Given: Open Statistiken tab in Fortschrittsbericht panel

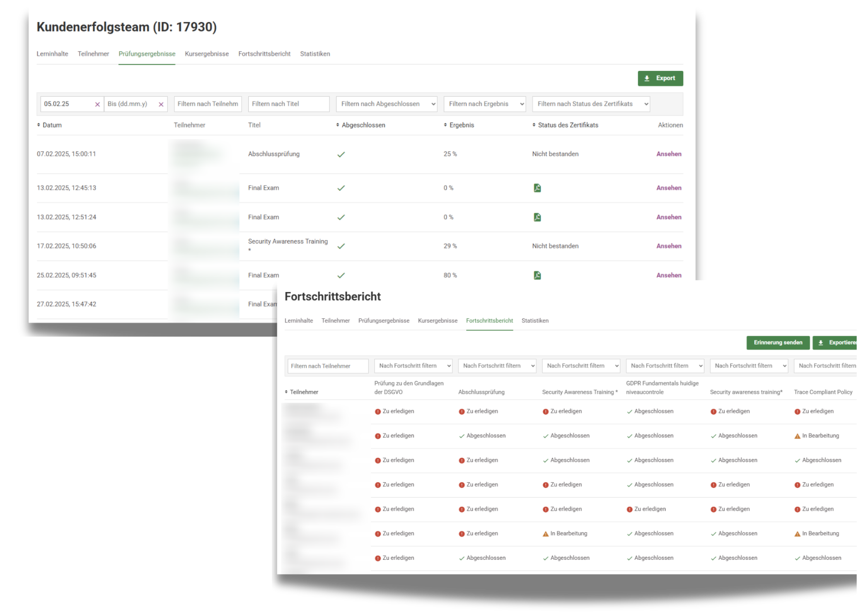Looking at the screenshot, I should (535, 320).
